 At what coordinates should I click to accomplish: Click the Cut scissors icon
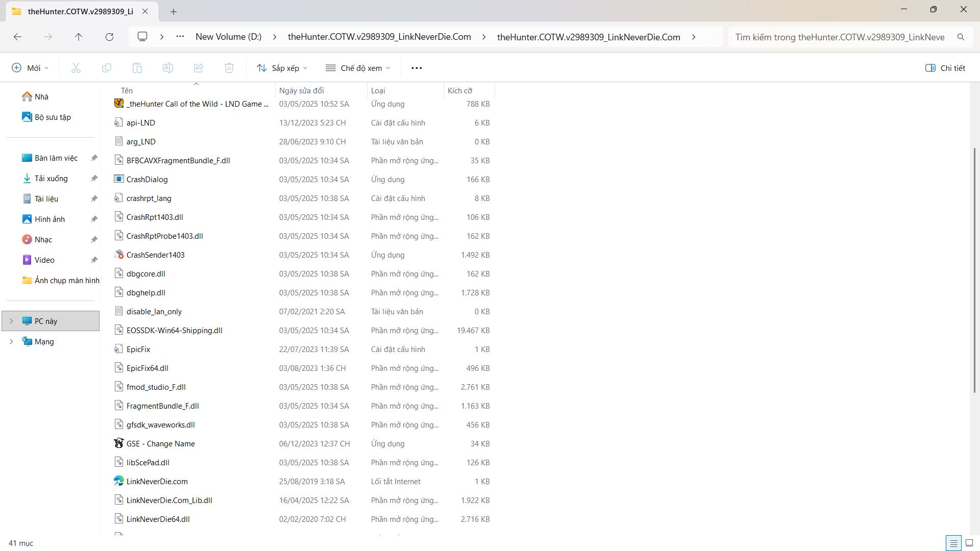(x=76, y=68)
